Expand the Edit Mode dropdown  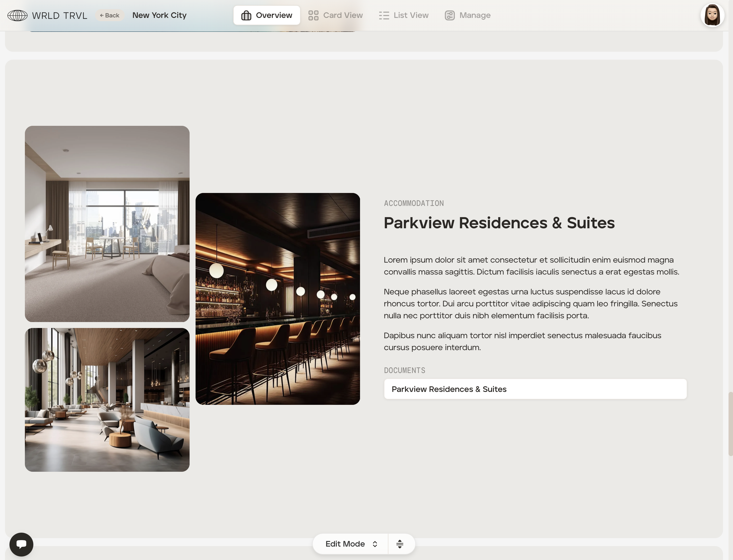point(345,544)
